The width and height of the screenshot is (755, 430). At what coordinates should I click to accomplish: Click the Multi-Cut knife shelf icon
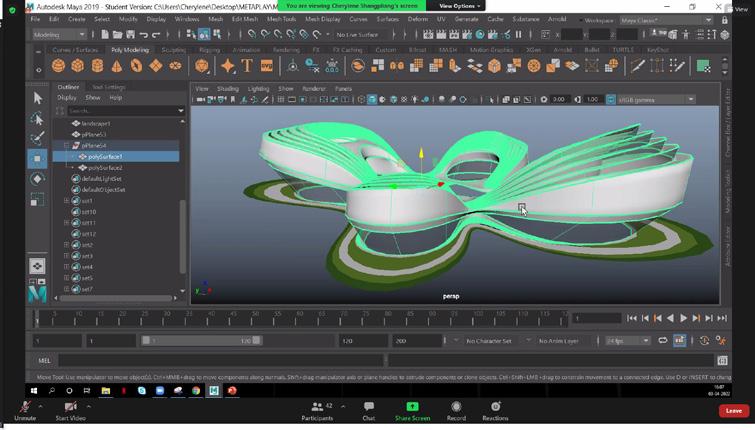coord(638,66)
